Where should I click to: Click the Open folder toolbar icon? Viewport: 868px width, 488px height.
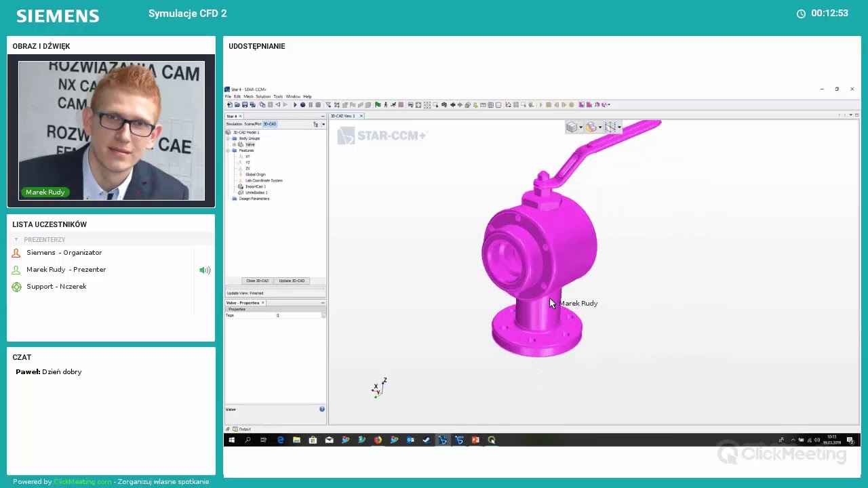[237, 104]
